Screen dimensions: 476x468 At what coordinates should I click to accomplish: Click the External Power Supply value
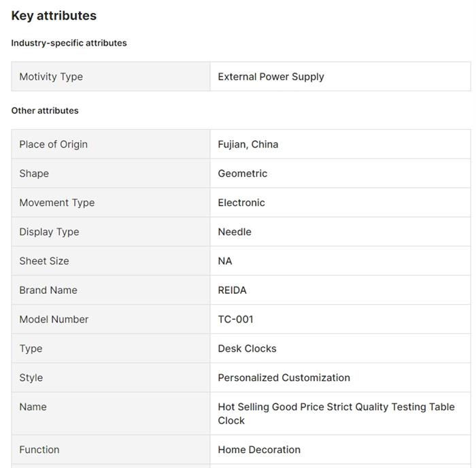(x=271, y=77)
